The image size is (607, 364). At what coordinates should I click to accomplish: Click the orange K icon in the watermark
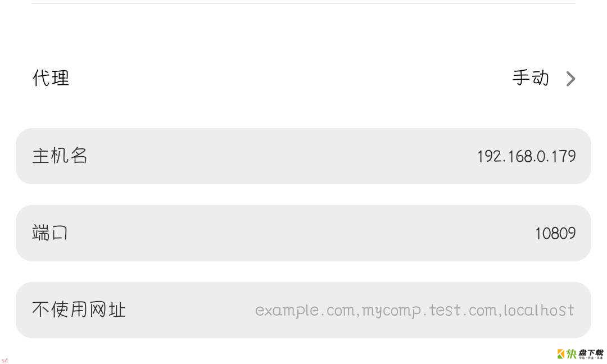pos(561,353)
